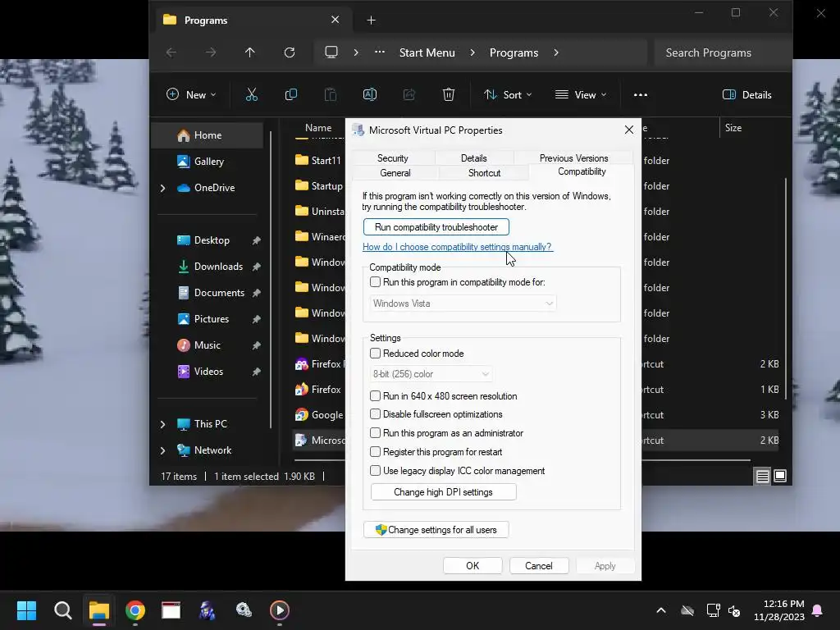Screen dimensions: 840x630
Task: Open the See more ellipsis menu
Action: coord(640,95)
